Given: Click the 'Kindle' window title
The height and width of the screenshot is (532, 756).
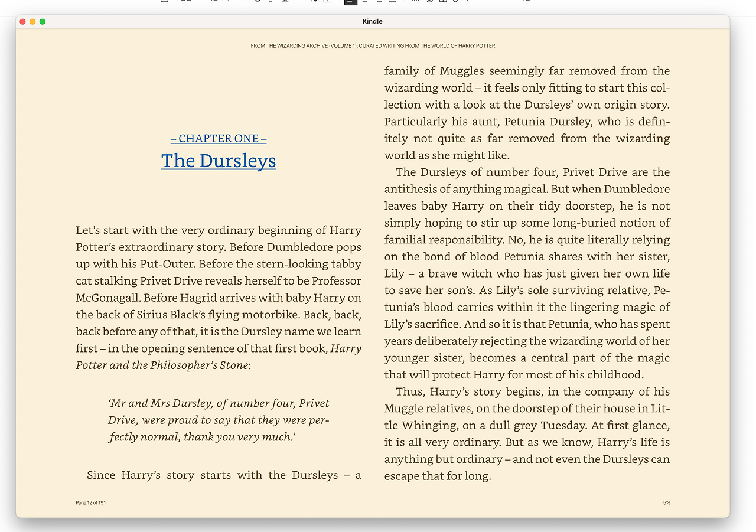Looking at the screenshot, I should tap(373, 21).
